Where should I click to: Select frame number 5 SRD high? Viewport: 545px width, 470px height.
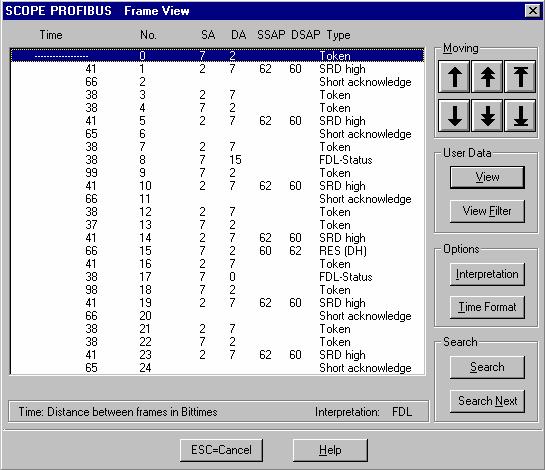click(x=217, y=121)
